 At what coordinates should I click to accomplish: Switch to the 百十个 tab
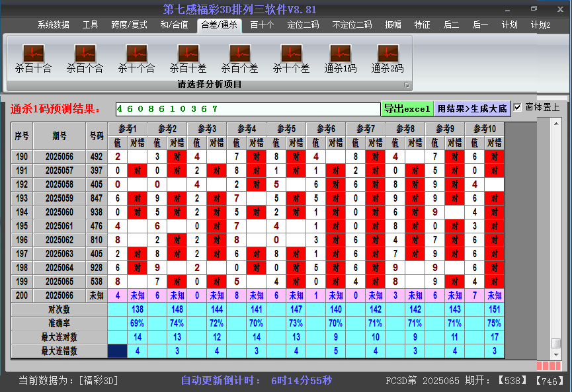coord(262,25)
